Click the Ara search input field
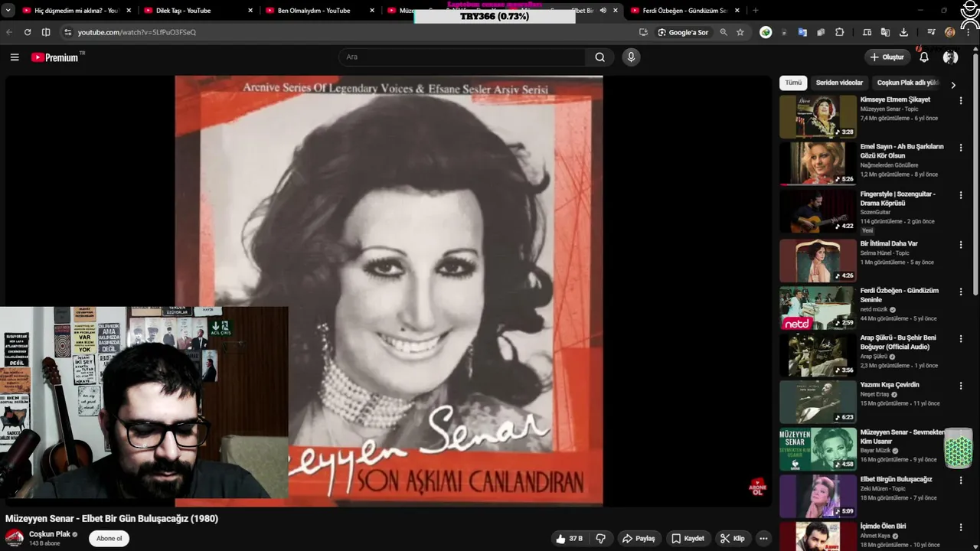The width and height of the screenshot is (980, 551). click(x=462, y=57)
